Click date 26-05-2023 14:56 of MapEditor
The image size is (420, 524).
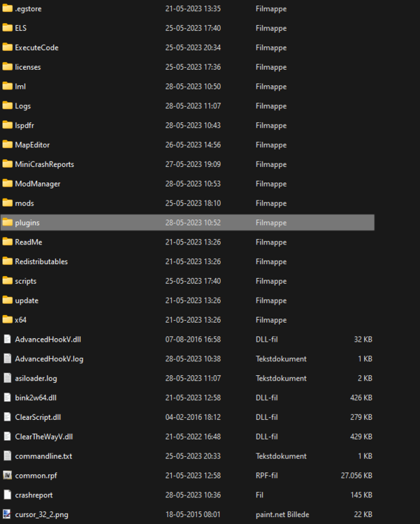(193, 145)
